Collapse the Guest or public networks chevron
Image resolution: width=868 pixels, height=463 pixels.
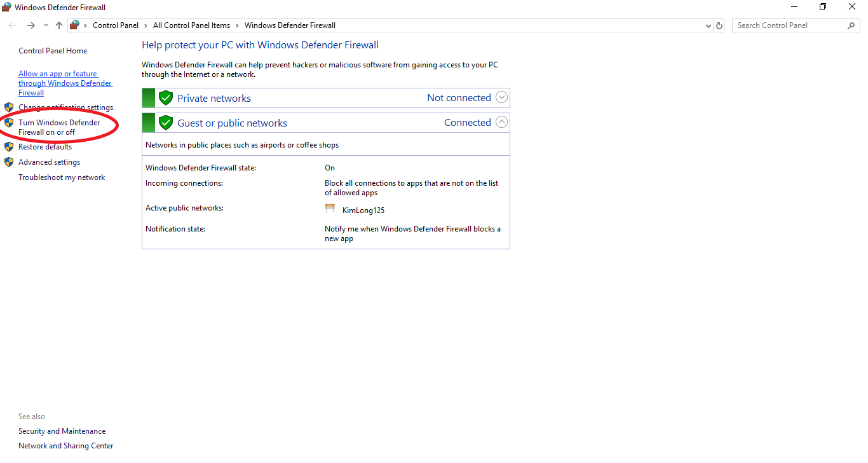[x=501, y=122]
